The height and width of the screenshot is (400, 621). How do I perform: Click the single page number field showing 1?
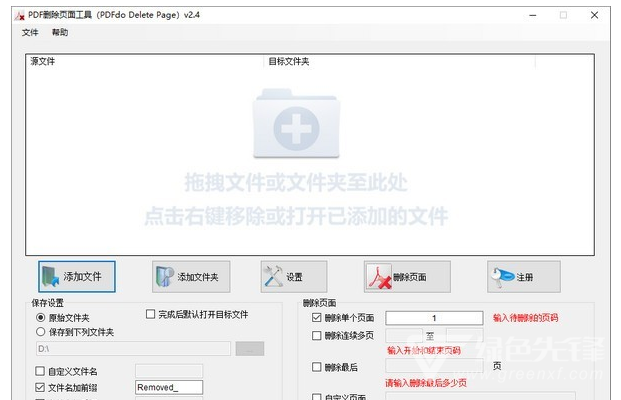pos(434,318)
